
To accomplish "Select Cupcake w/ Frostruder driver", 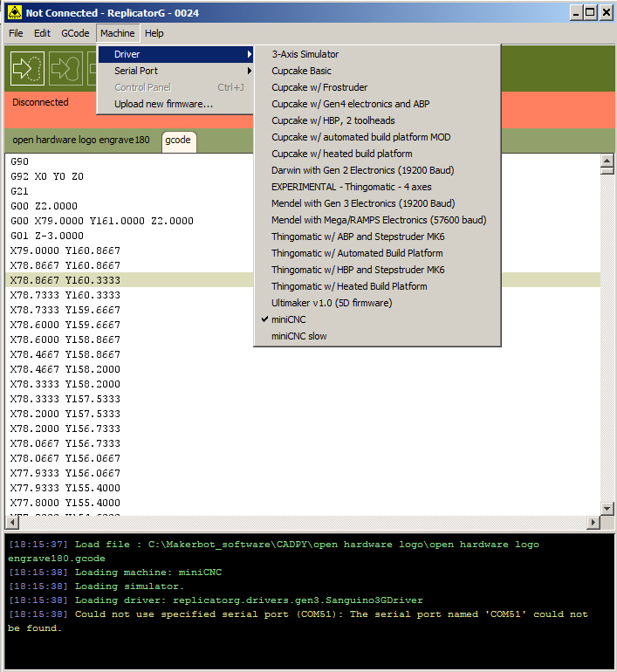I will tap(319, 87).
